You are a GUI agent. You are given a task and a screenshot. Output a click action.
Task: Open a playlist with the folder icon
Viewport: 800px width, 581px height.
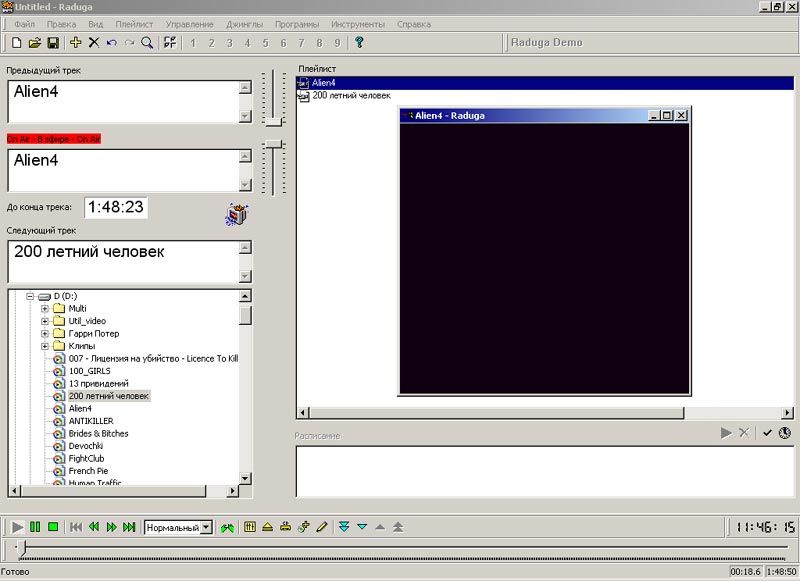35,43
